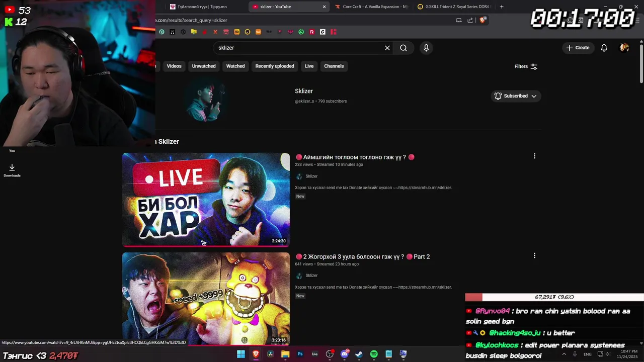Open Spotify from taskbar
Viewport: 644px width, 362px height.
pos(374,354)
